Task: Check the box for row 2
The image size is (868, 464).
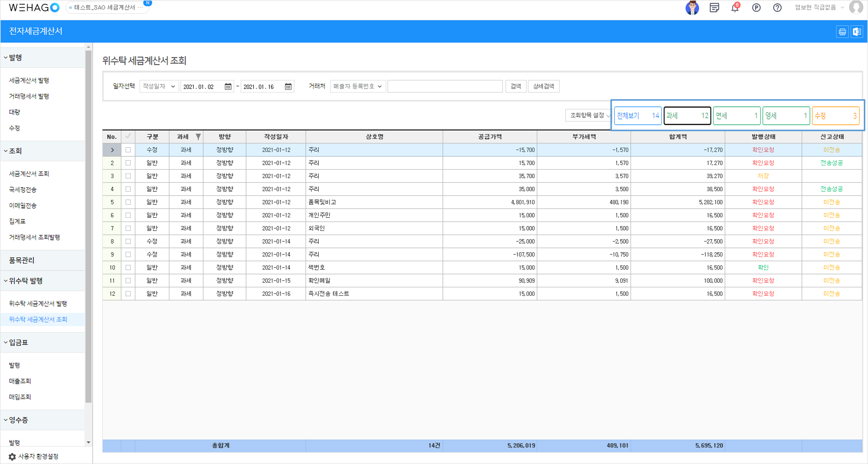Action: (128, 163)
